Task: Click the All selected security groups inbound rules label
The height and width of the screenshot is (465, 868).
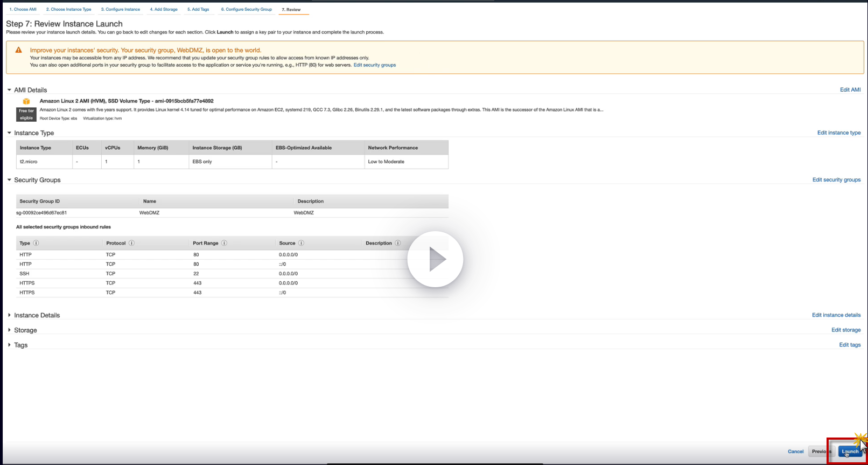Action: click(x=64, y=227)
